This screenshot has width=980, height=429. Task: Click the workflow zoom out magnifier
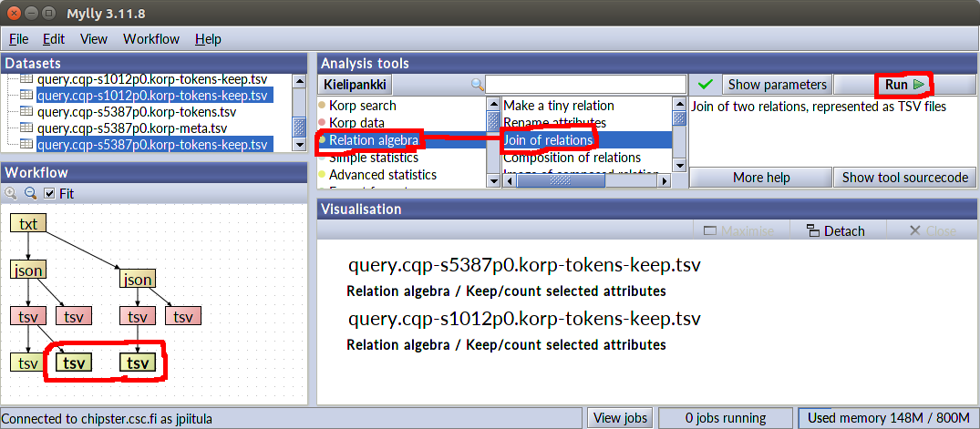(30, 193)
